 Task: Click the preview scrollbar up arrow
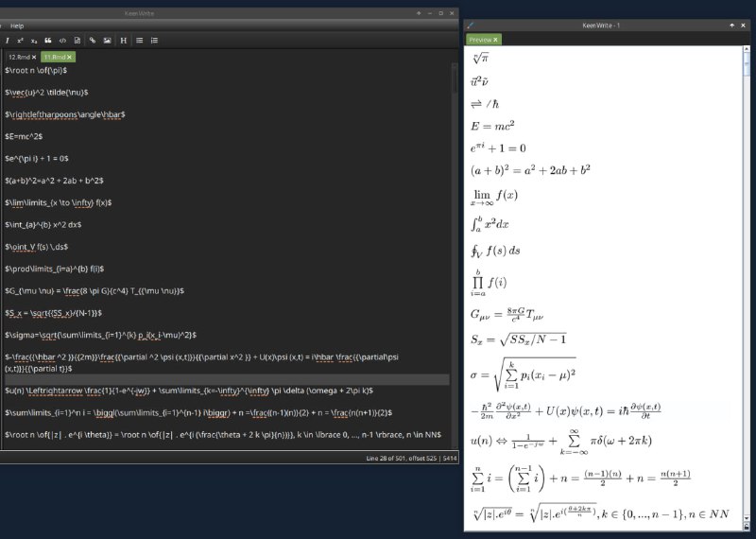pos(747,49)
